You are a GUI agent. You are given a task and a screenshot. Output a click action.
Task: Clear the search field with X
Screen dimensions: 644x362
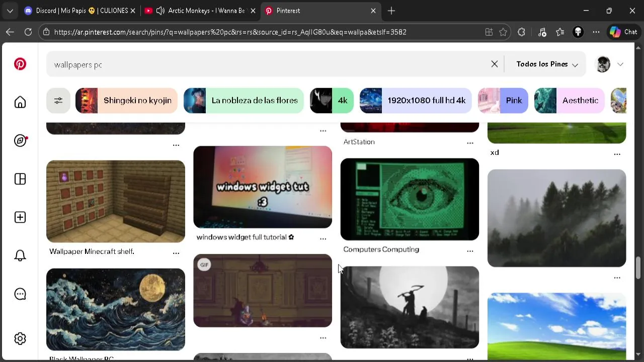495,64
